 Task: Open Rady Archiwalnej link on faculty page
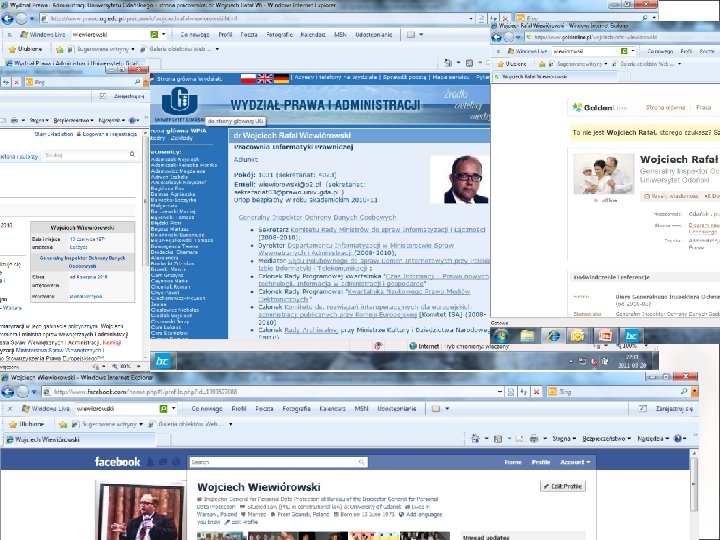(x=311, y=330)
